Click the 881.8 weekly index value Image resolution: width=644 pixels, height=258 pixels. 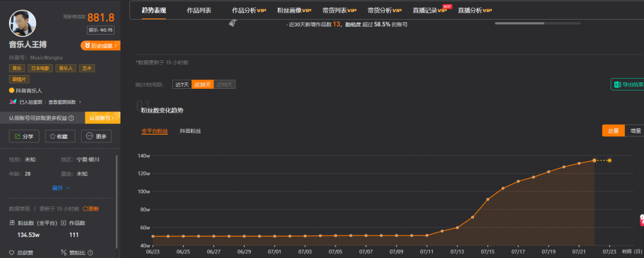pos(101,17)
